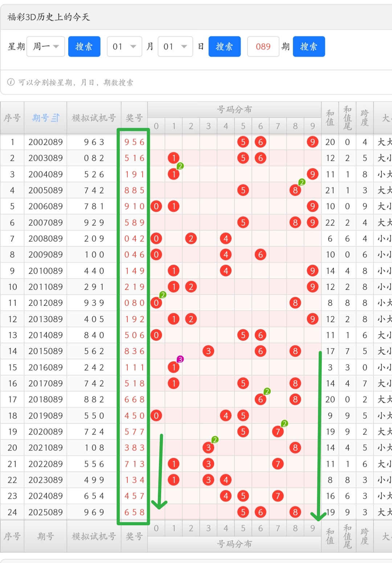Screen dimensions: 392x563
Task: Click red ball 2 in row 2008089
Action: pos(191,239)
